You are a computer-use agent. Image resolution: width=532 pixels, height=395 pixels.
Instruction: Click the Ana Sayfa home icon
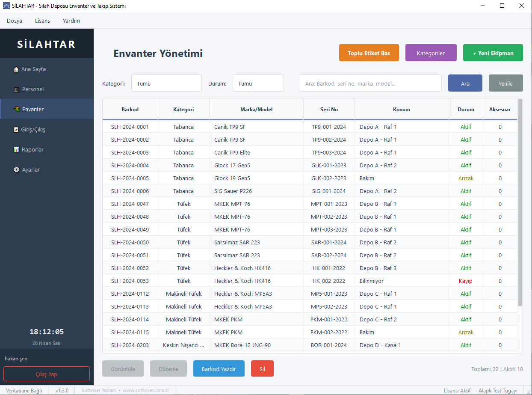pyautogui.click(x=16, y=69)
